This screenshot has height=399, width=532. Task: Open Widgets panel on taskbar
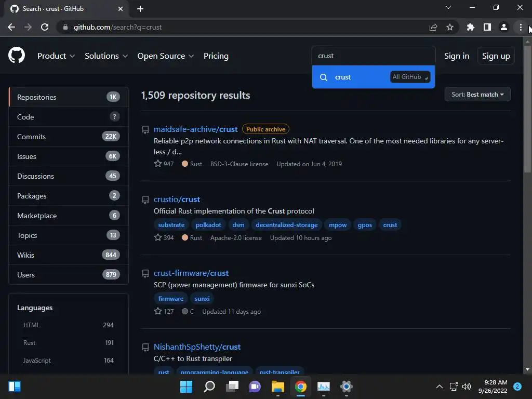point(14,387)
